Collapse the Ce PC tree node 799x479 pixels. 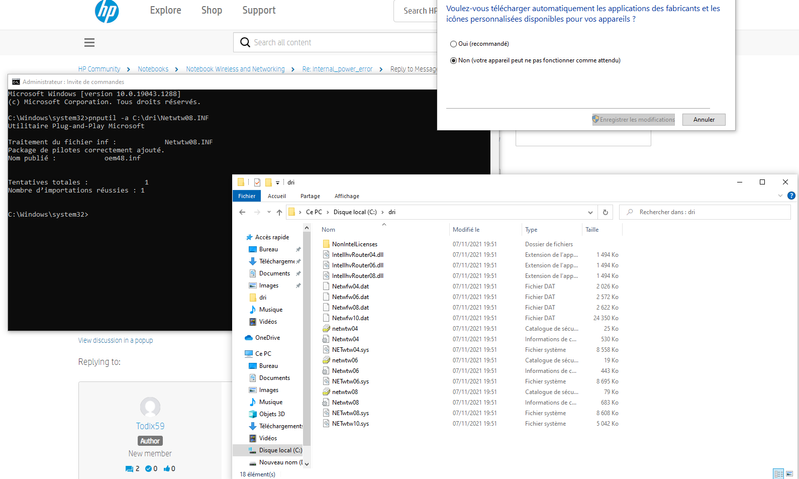click(x=238, y=353)
